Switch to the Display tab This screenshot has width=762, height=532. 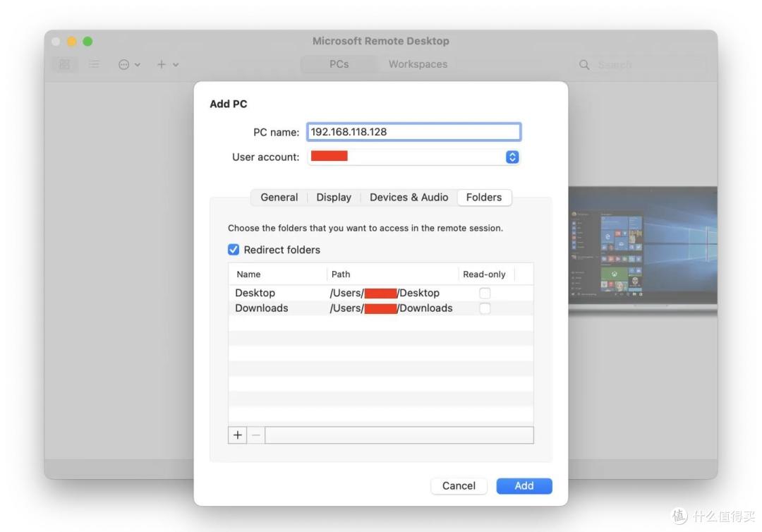[x=334, y=198]
